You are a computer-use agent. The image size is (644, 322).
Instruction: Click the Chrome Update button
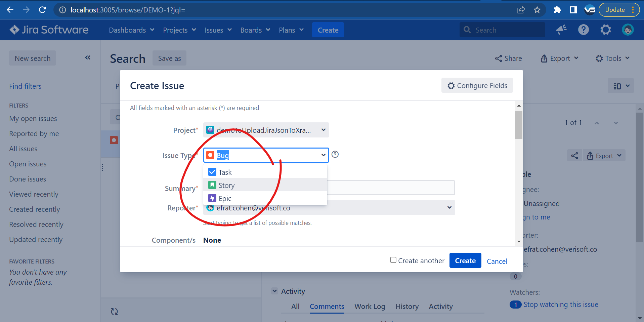pyautogui.click(x=619, y=10)
